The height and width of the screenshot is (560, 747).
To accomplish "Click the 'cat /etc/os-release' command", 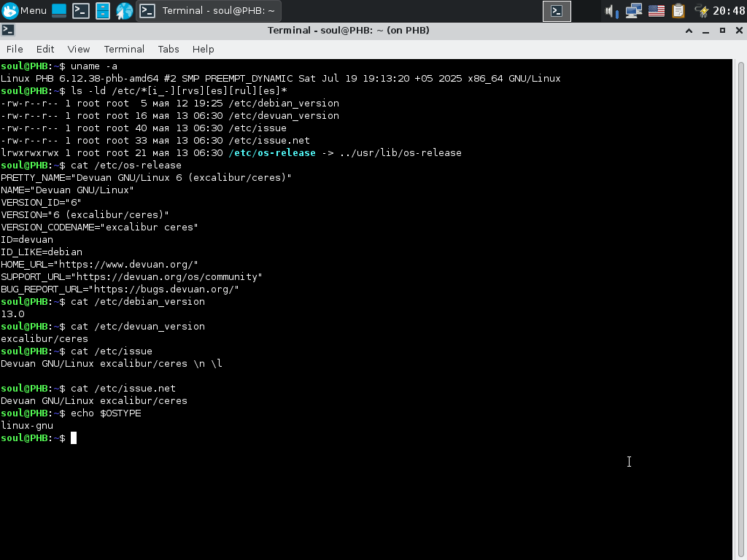I will point(125,166).
